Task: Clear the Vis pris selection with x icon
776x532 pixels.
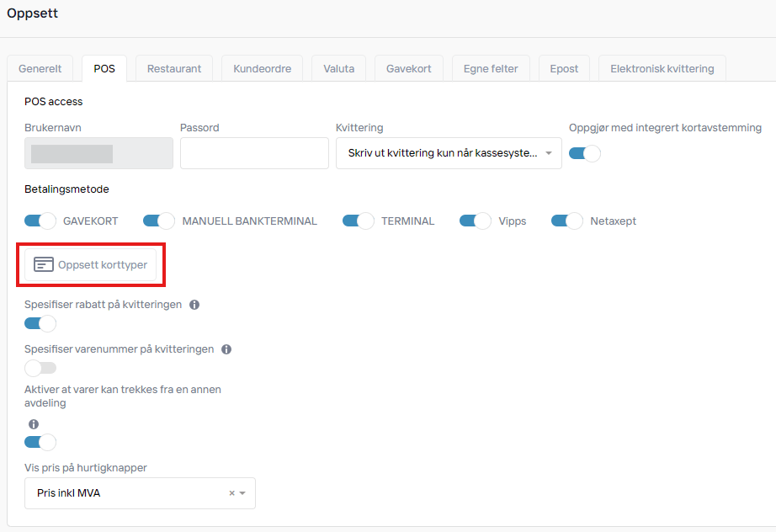Action: pos(231,493)
